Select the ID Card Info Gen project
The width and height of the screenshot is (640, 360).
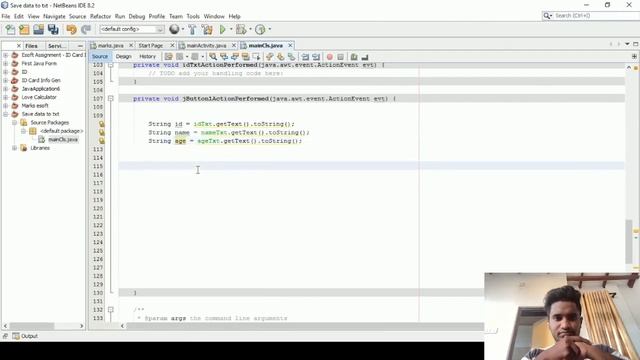pyautogui.click(x=41, y=80)
